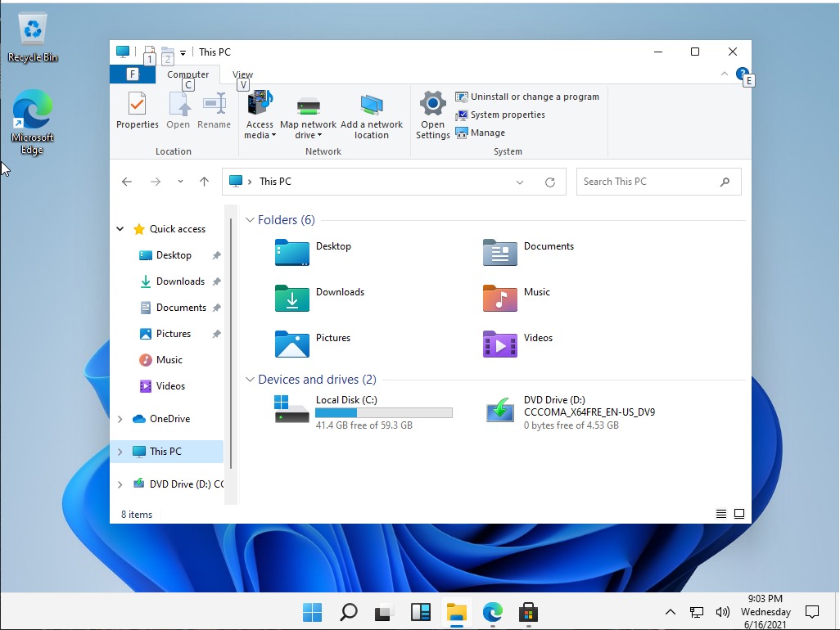Open the File menu tab
The width and height of the screenshot is (840, 630).
[133, 74]
